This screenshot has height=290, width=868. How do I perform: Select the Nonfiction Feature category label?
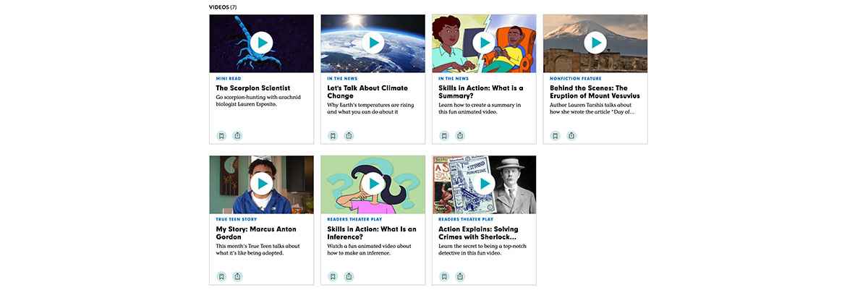575,78
